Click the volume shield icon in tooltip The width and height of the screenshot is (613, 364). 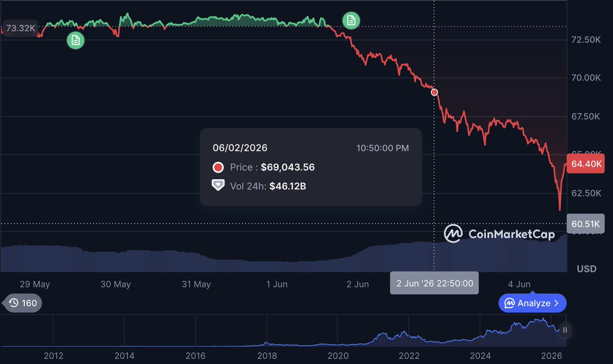click(x=218, y=185)
